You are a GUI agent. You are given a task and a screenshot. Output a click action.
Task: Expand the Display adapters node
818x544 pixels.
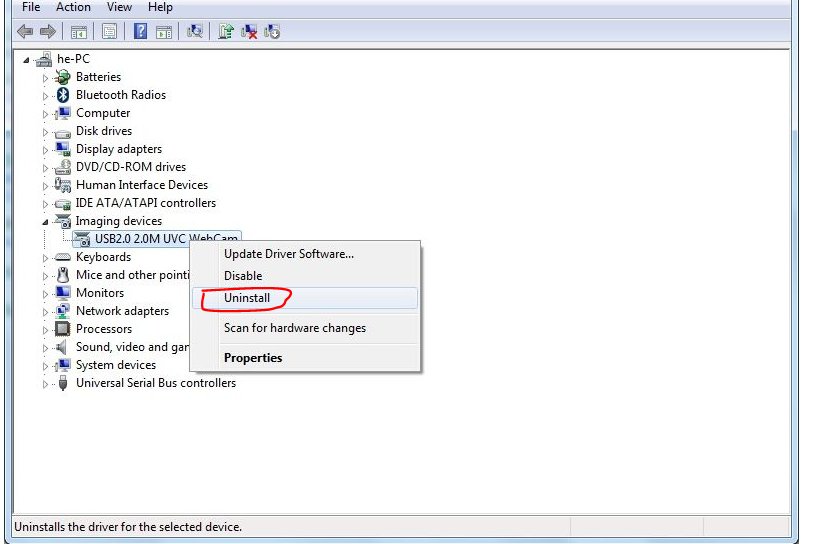[x=45, y=150]
